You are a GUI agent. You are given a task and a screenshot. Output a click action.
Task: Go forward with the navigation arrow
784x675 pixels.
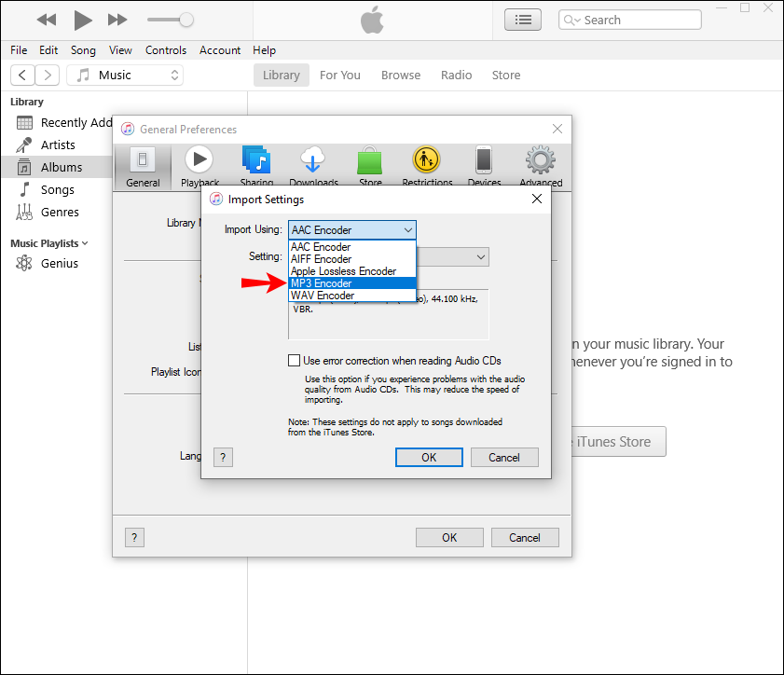click(x=48, y=76)
